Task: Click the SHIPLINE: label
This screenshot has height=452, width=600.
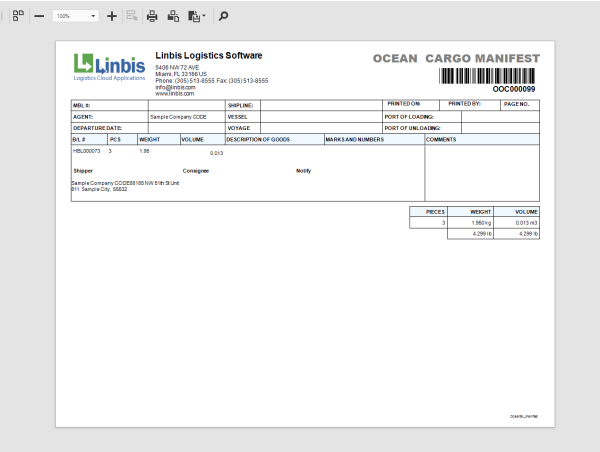Action: tap(240, 105)
